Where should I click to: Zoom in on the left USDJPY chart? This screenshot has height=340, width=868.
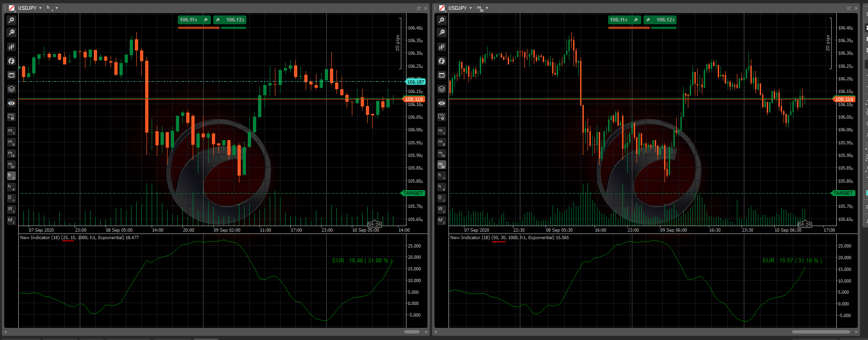coord(11,20)
